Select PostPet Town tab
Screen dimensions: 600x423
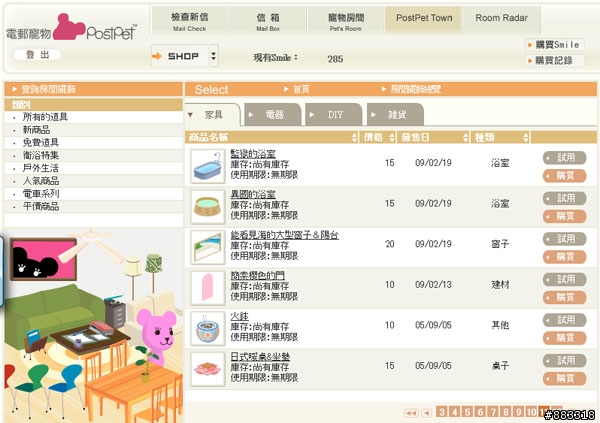pos(424,20)
